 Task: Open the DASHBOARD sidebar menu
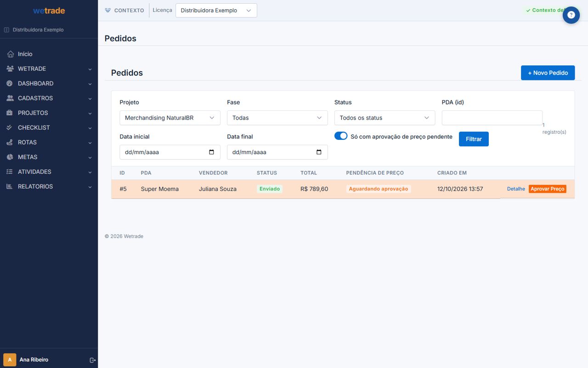[49, 83]
